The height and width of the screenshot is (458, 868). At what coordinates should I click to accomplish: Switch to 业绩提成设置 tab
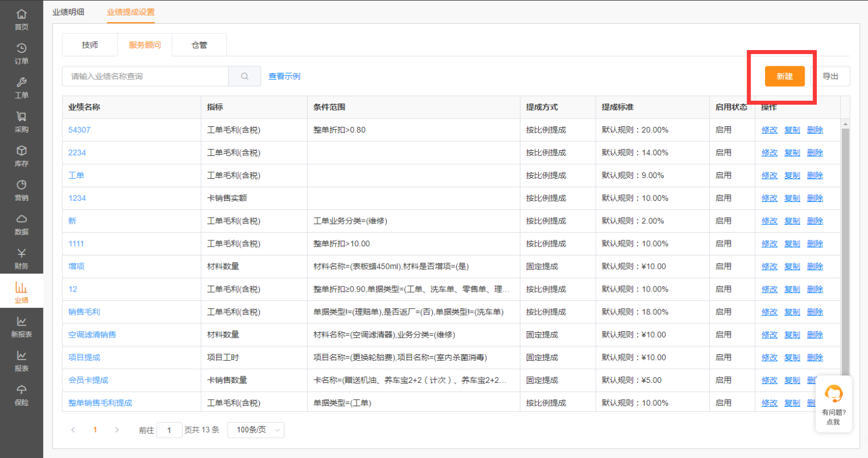(131, 12)
